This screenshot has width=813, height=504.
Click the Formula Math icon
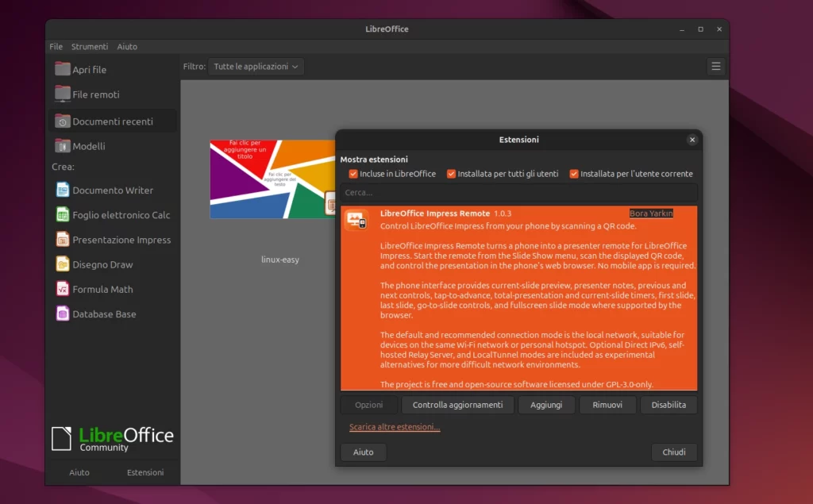pos(62,289)
